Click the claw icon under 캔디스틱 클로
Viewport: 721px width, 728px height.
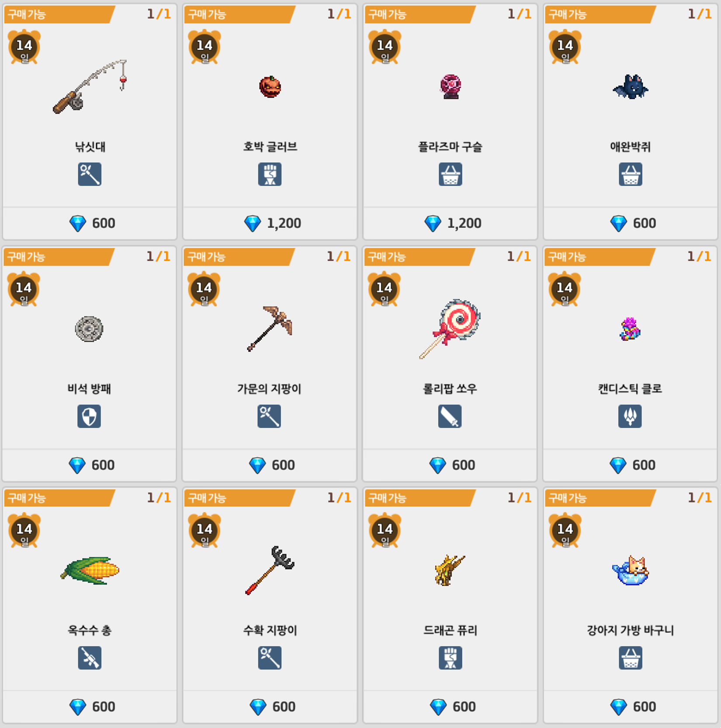point(630,416)
